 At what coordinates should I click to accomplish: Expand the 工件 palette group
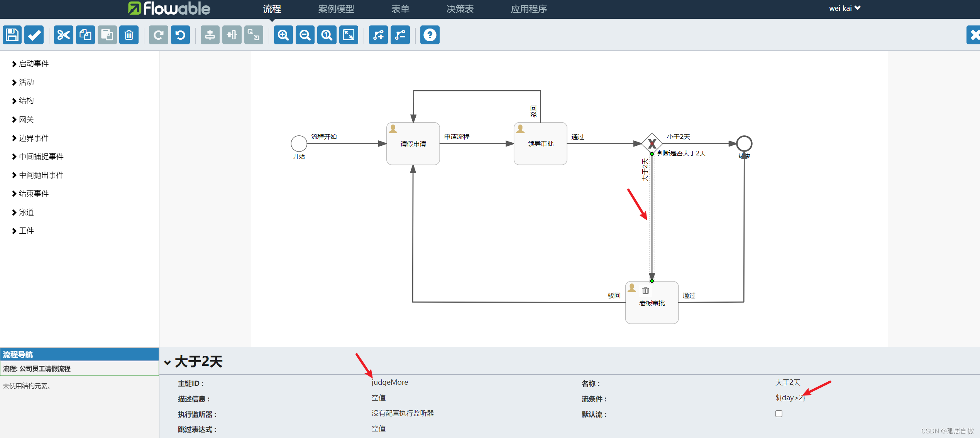23,231
